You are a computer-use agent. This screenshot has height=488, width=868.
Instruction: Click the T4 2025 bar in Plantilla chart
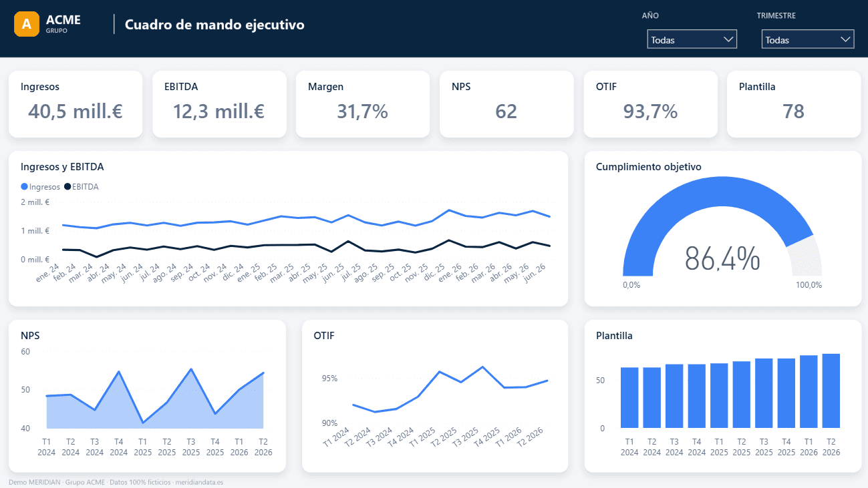(x=786, y=393)
